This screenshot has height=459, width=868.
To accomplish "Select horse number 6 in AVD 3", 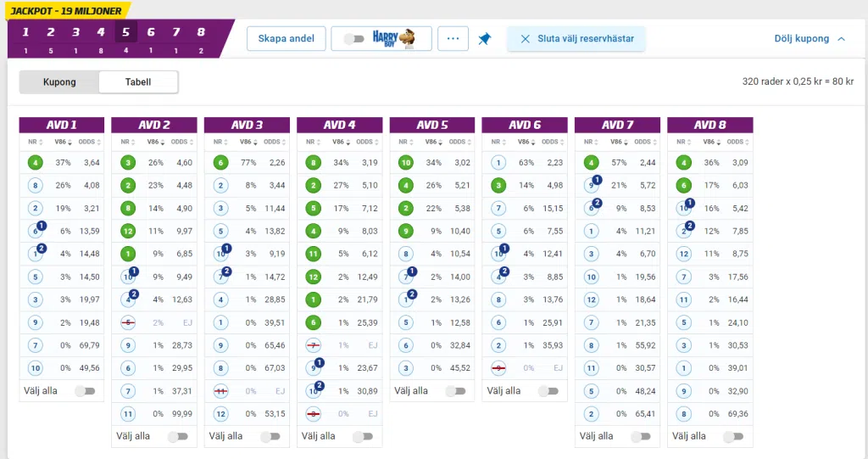I will point(220,163).
